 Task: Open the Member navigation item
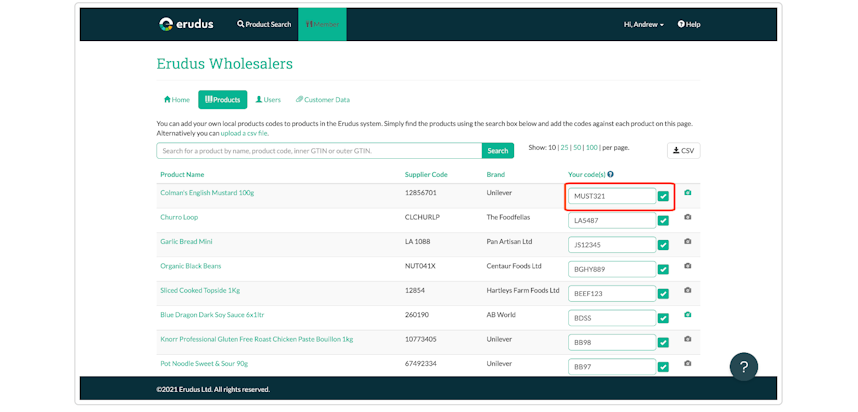[322, 25]
